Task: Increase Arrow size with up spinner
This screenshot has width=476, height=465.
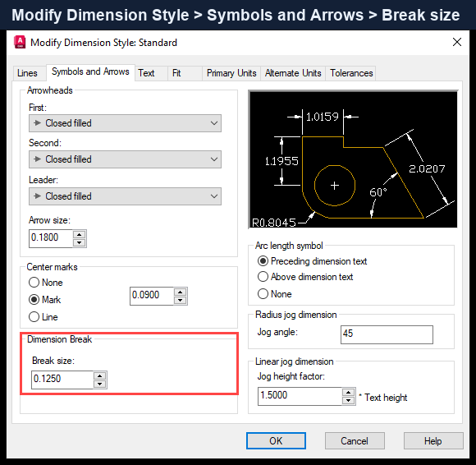Action: click(x=80, y=234)
